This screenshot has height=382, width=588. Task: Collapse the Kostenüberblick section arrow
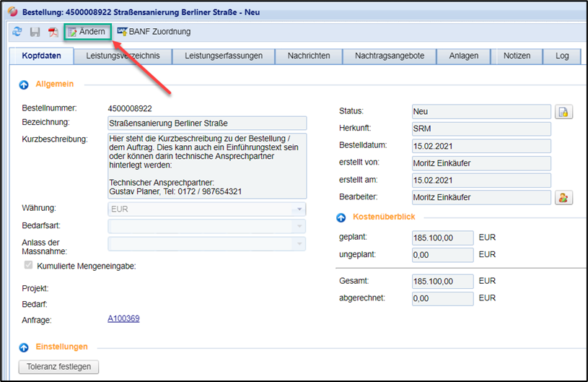coord(342,217)
